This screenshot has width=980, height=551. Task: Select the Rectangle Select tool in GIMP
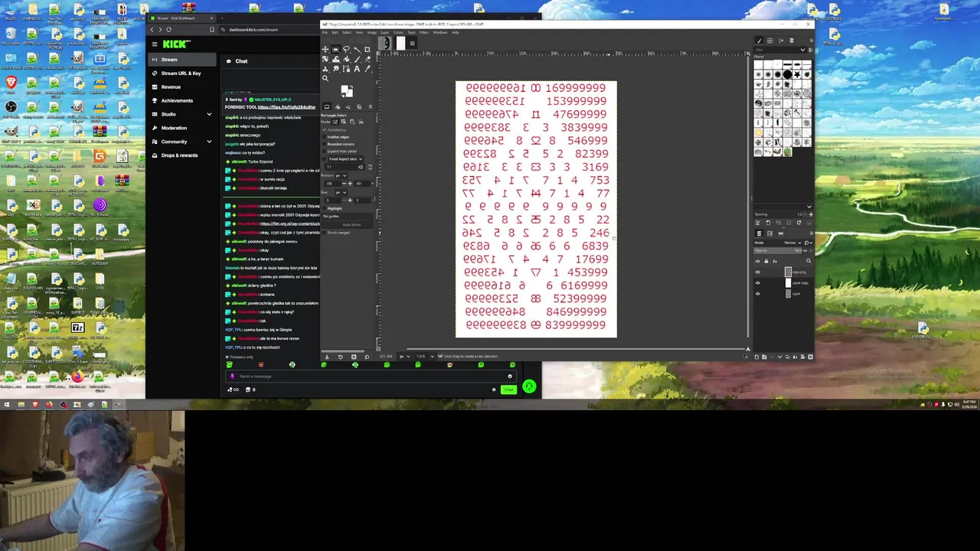pos(335,49)
